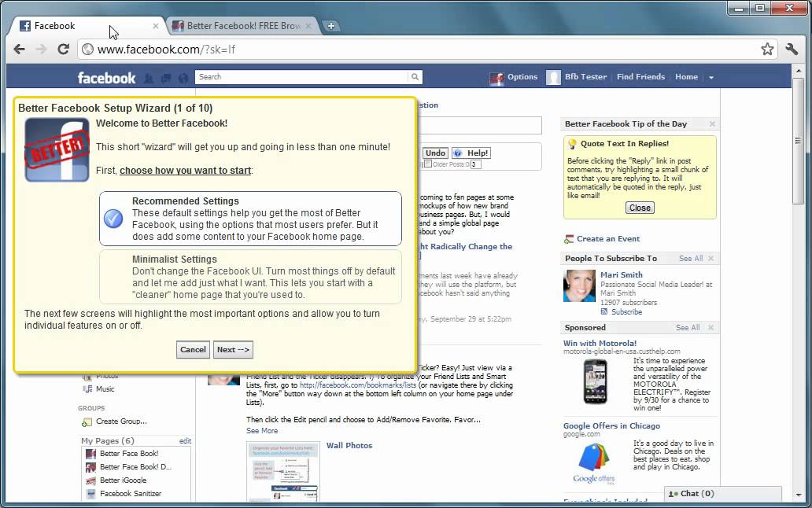The width and height of the screenshot is (812, 508).
Task: Close People To Subscribe To section
Action: [710, 259]
